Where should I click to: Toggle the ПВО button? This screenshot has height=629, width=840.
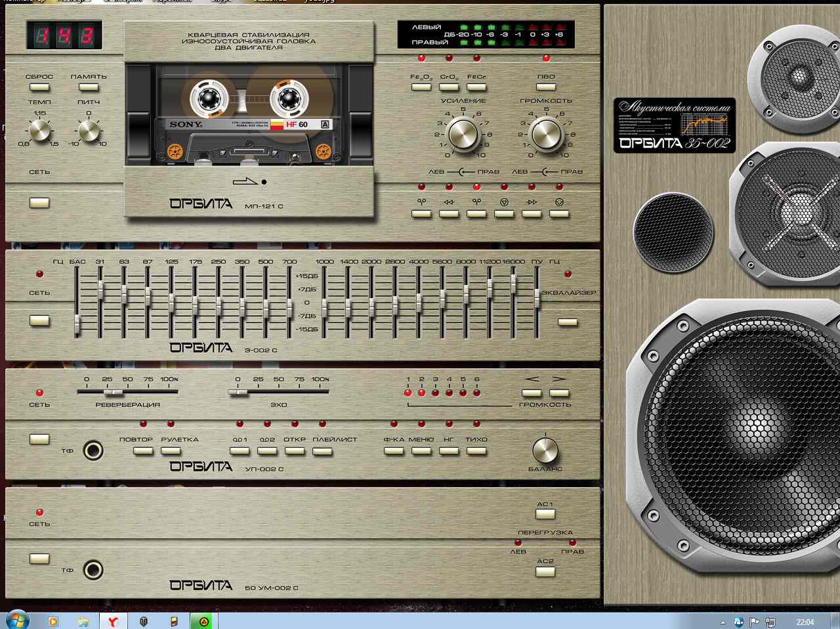coord(546,87)
